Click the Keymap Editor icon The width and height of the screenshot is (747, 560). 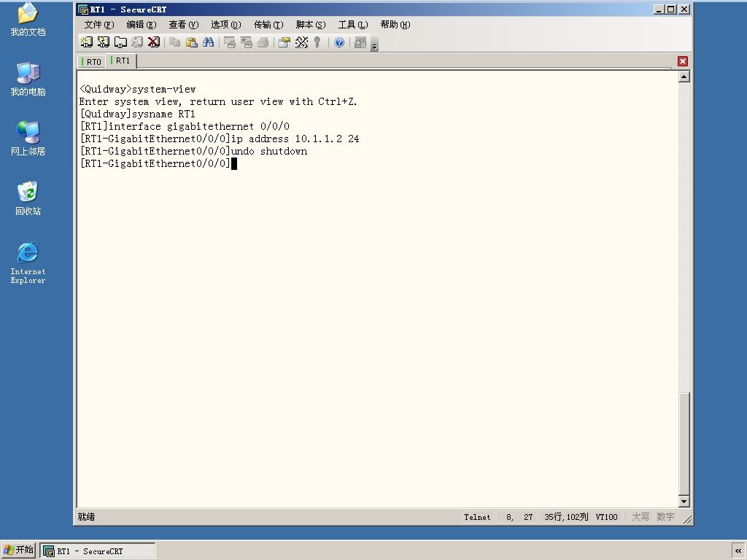(x=301, y=42)
